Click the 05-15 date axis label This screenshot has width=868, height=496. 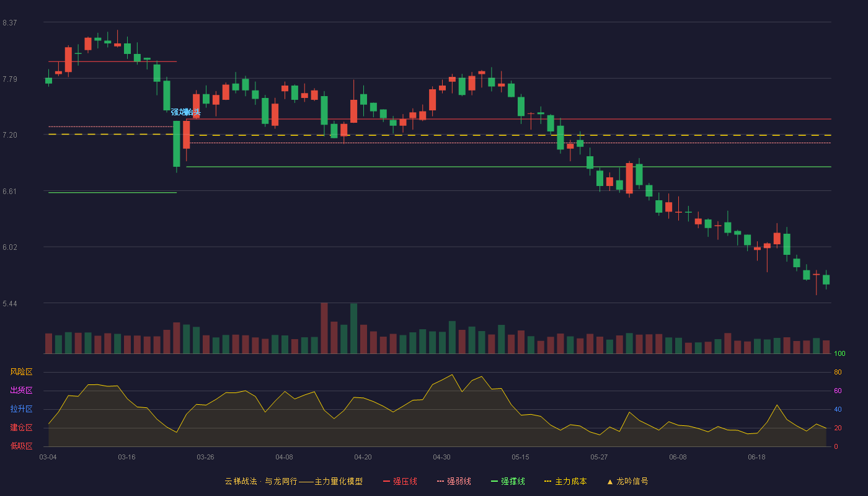520,457
